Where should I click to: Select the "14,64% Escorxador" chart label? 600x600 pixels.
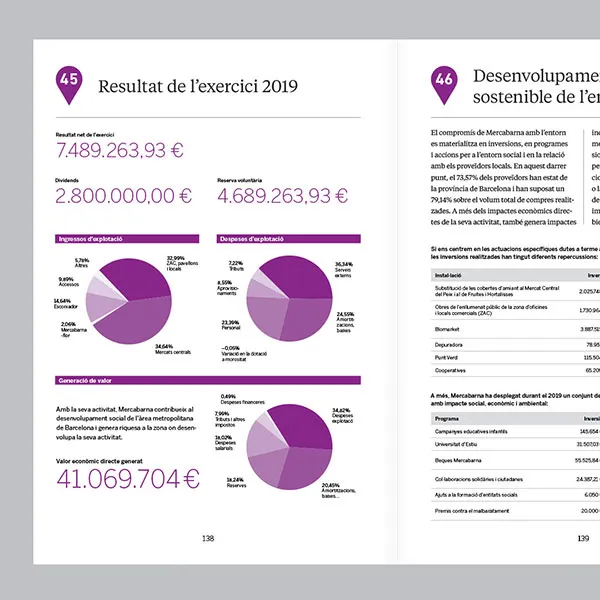pos(66,303)
